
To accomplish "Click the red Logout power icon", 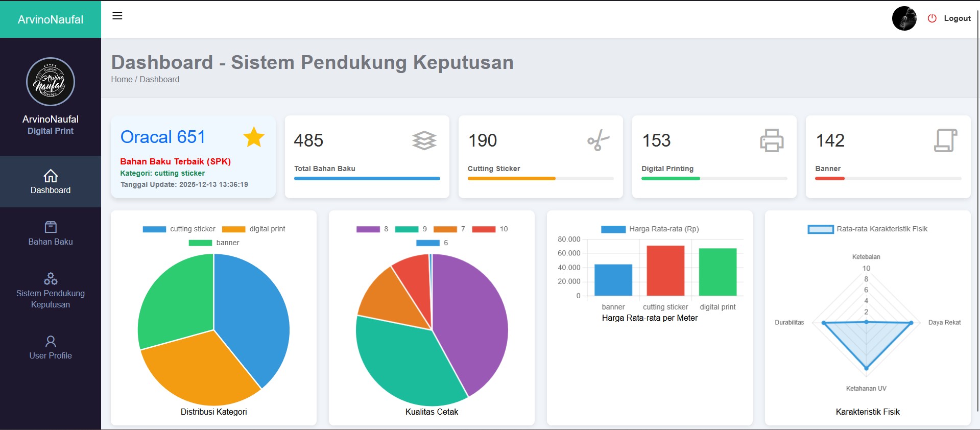I will click(x=932, y=18).
